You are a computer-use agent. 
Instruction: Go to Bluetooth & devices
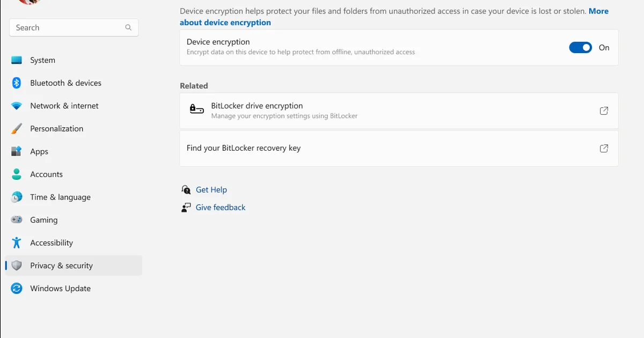[x=74, y=83]
